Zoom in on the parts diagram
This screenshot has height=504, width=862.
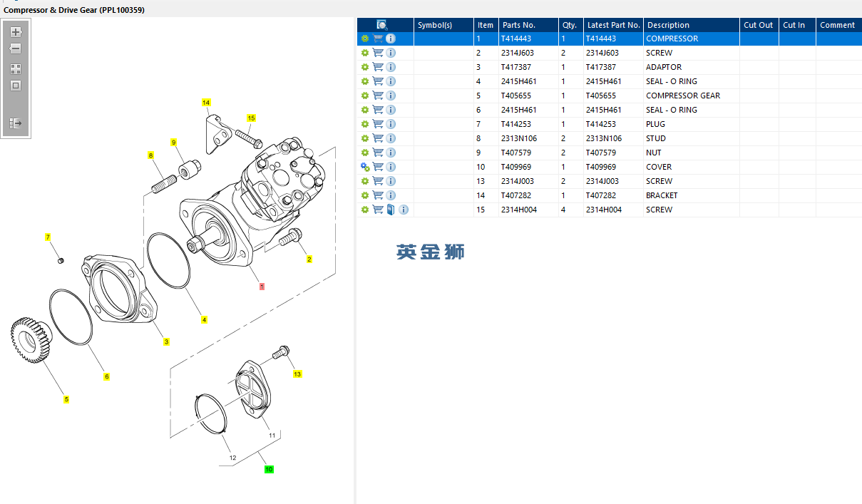(x=16, y=32)
